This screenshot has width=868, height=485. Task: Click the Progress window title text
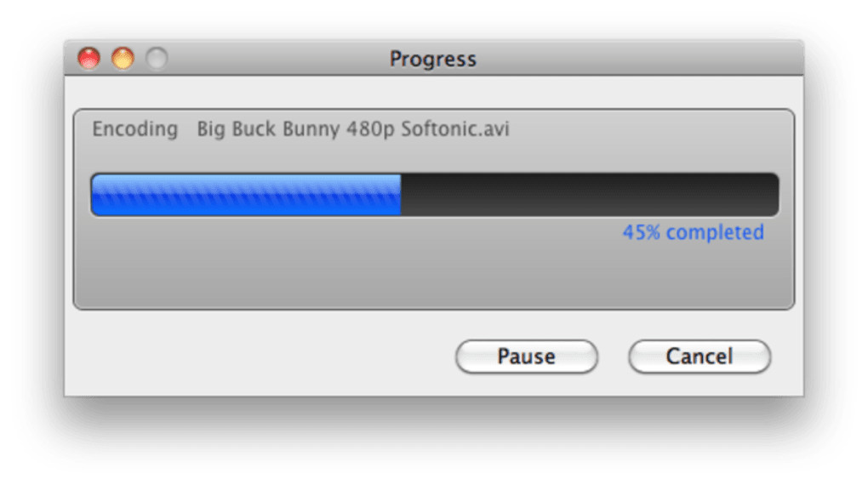click(432, 60)
